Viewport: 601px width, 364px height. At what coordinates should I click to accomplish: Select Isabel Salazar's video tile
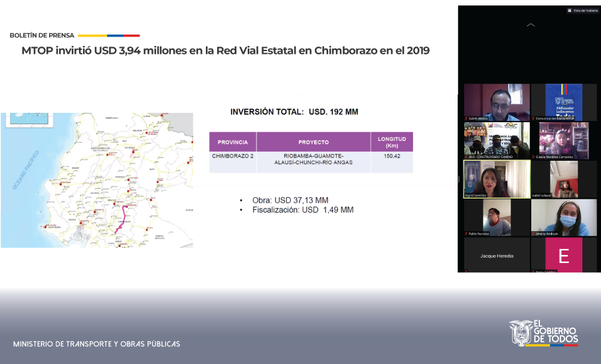pyautogui.click(x=563, y=179)
